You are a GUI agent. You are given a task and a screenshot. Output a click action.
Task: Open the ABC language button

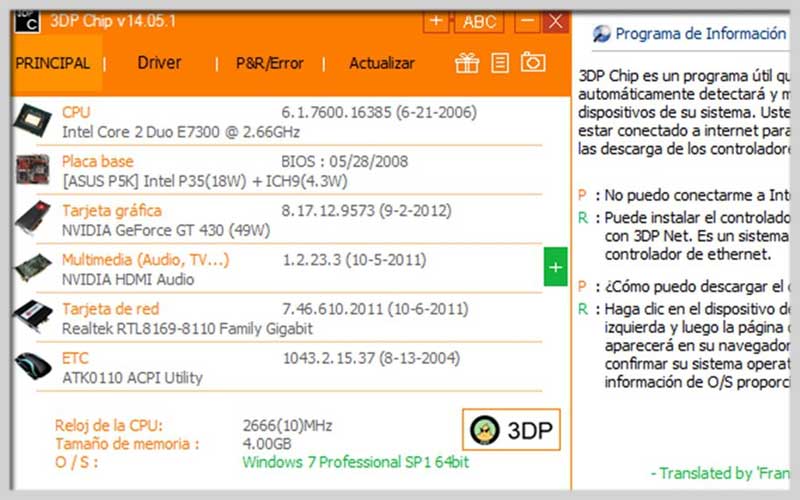tap(479, 21)
